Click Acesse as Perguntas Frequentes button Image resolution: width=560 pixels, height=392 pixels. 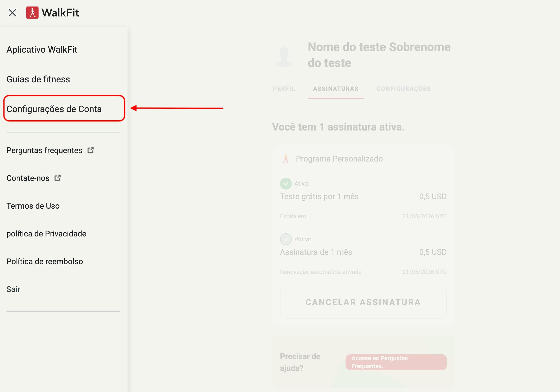396,362
